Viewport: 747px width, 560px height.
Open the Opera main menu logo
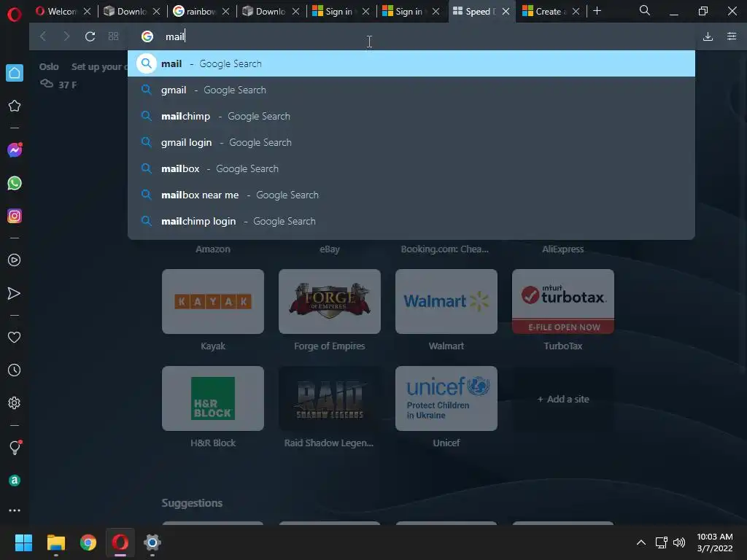coord(15,15)
